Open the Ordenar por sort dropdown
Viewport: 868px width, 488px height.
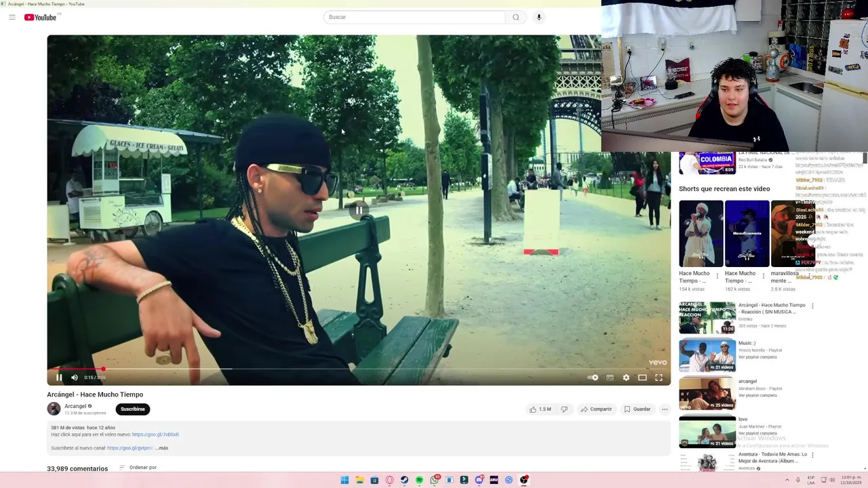(x=138, y=467)
